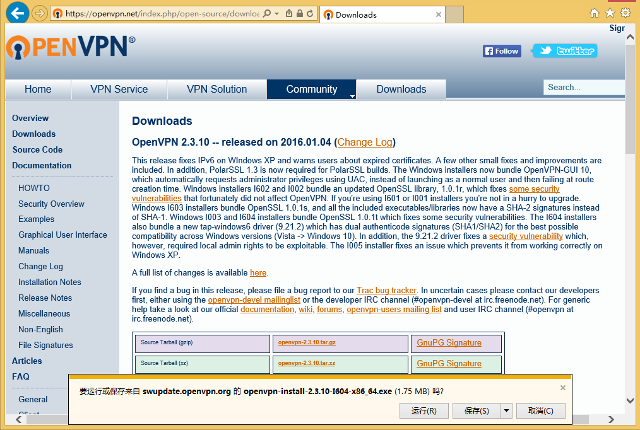Open the 'some security vulnerabilities' link
The image size is (640, 430).
click(534, 189)
